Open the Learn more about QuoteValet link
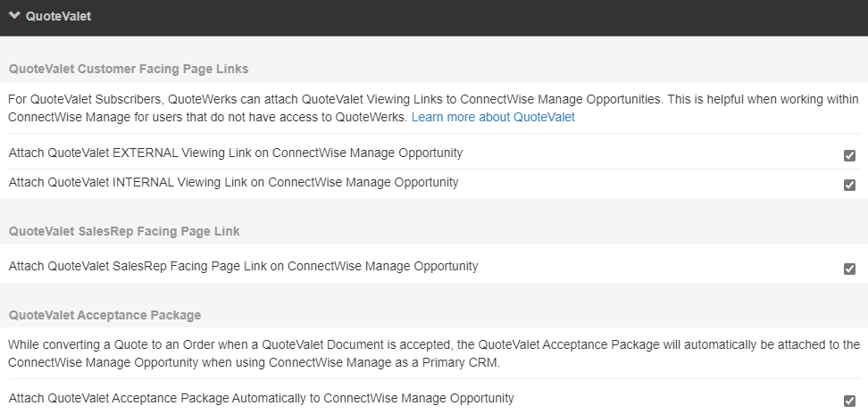 pyautogui.click(x=493, y=117)
